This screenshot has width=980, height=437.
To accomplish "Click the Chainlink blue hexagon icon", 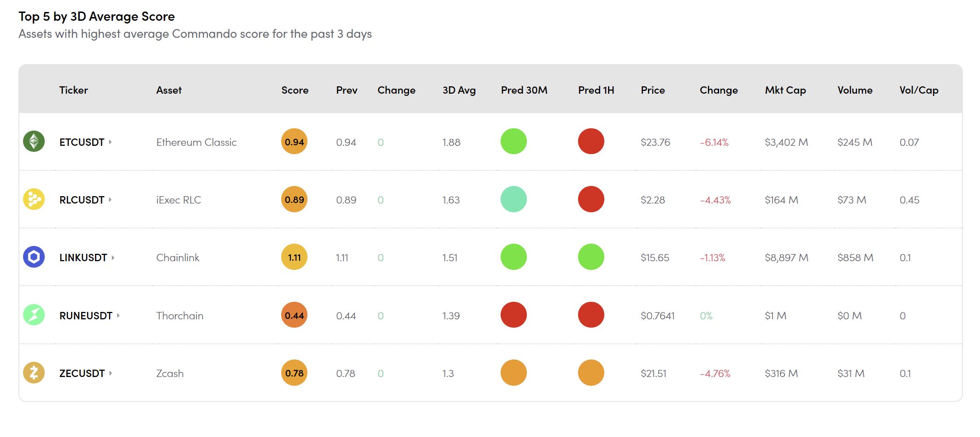I will (34, 257).
